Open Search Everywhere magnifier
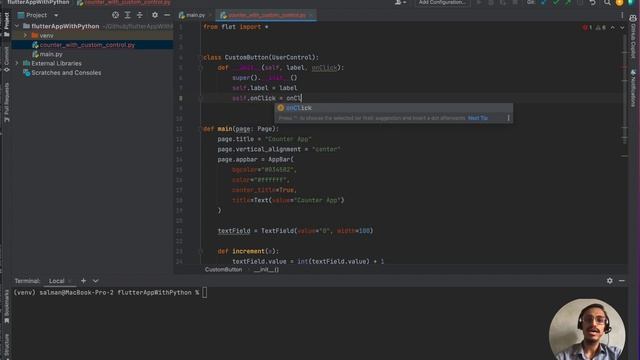The height and width of the screenshot is (360, 640). 607,3
